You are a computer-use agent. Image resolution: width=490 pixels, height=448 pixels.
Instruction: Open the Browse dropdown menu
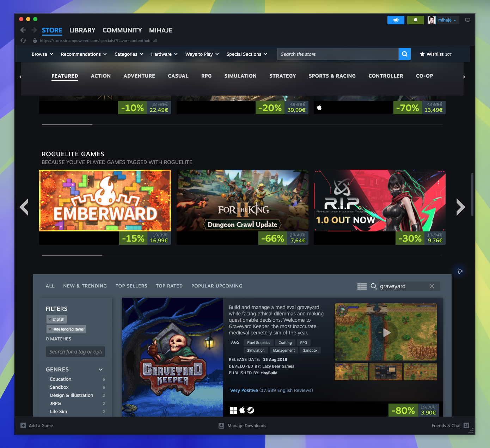[x=42, y=54]
